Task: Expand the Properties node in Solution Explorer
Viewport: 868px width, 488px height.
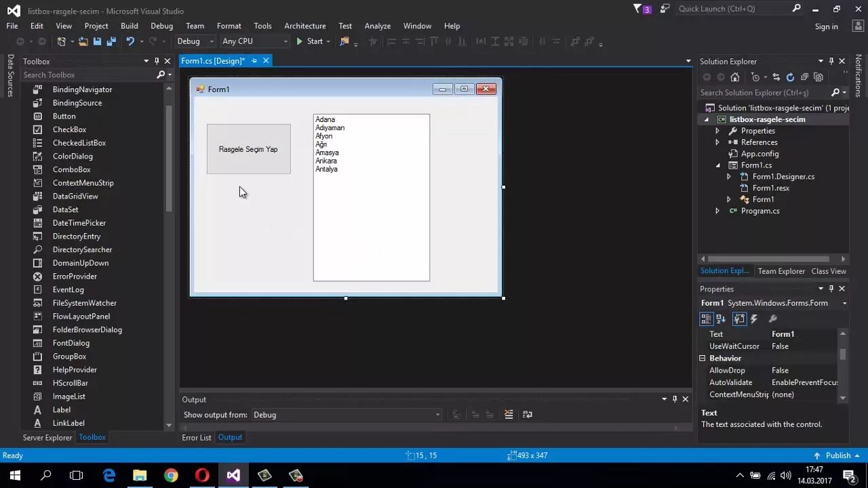Action: 717,131
